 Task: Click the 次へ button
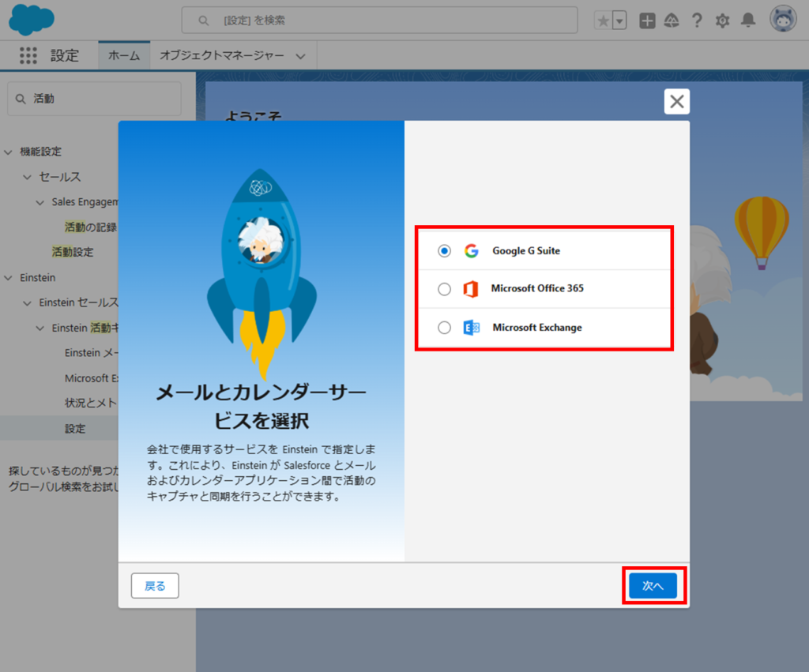(x=653, y=586)
